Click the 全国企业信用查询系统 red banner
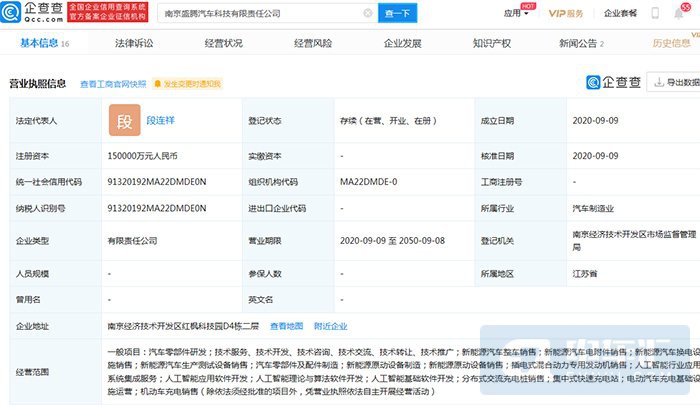The height and width of the screenshot is (405, 700). (108, 12)
